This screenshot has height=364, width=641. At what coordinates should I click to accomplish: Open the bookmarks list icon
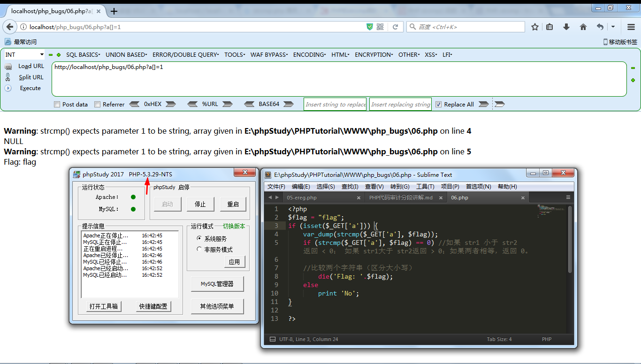(550, 27)
